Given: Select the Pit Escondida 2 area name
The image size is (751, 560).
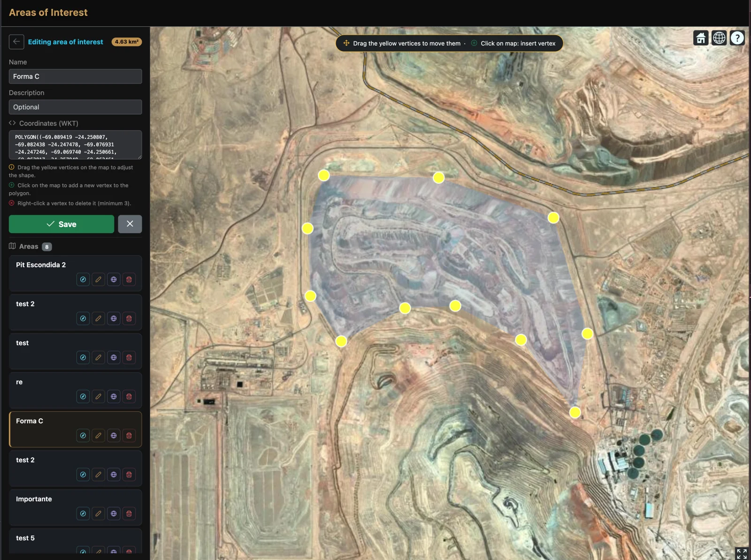Looking at the screenshot, I should tap(41, 265).
